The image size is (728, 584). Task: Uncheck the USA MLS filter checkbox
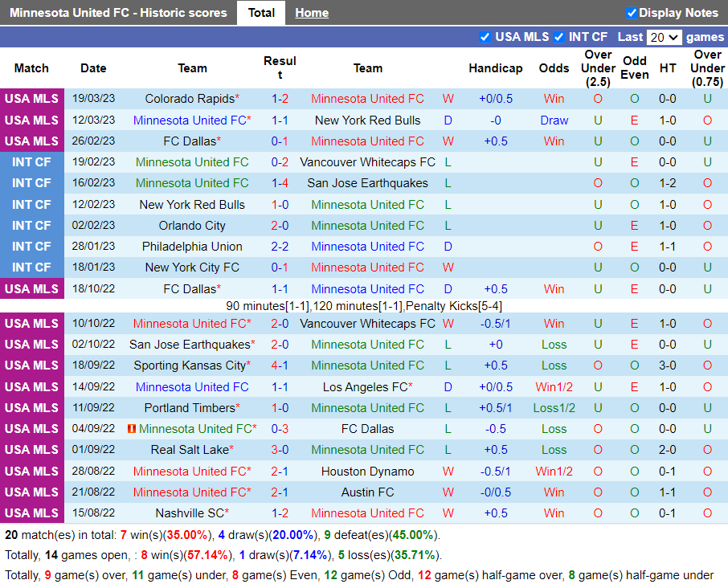(x=485, y=37)
